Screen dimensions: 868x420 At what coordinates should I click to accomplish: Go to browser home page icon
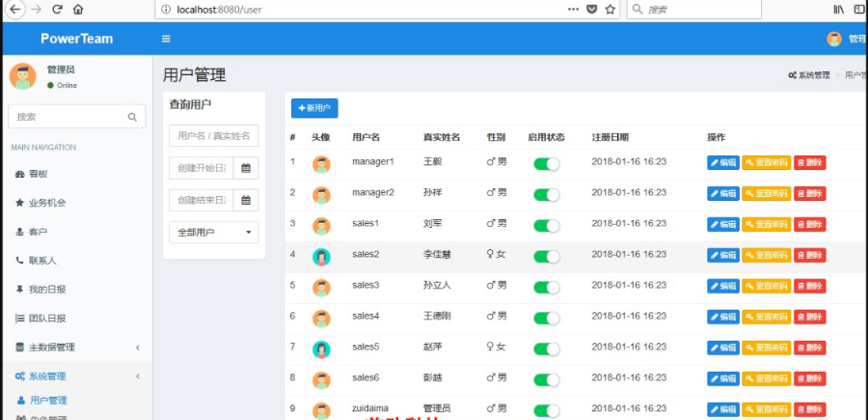coord(78,10)
